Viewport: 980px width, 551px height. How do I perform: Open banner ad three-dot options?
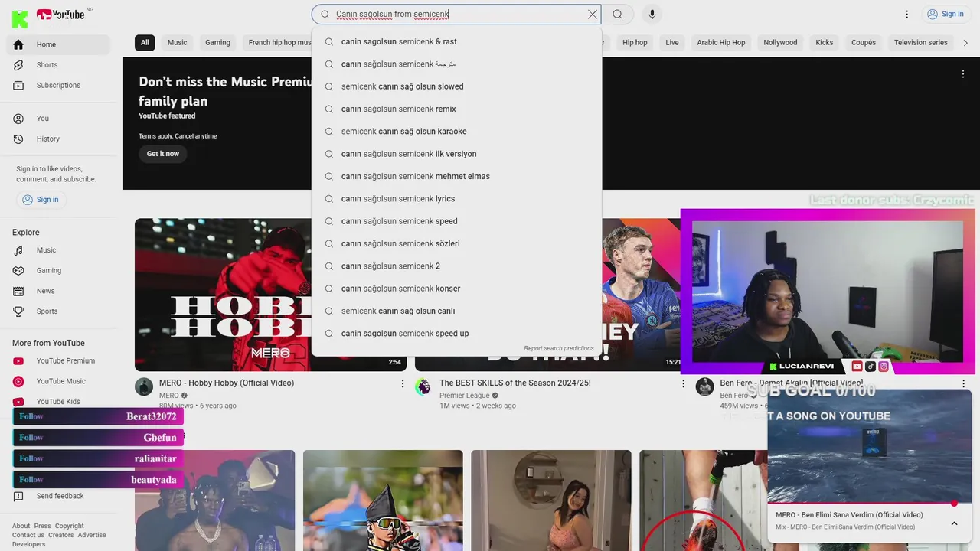(x=963, y=74)
